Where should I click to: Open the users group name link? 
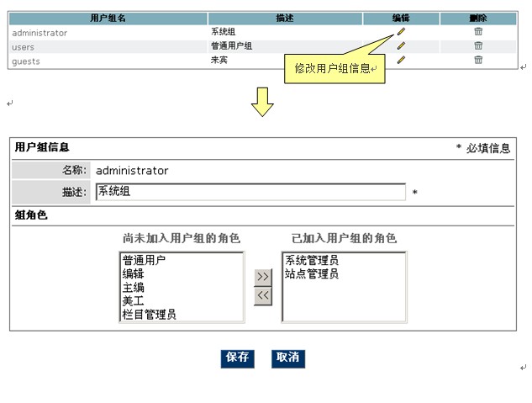tap(23, 47)
